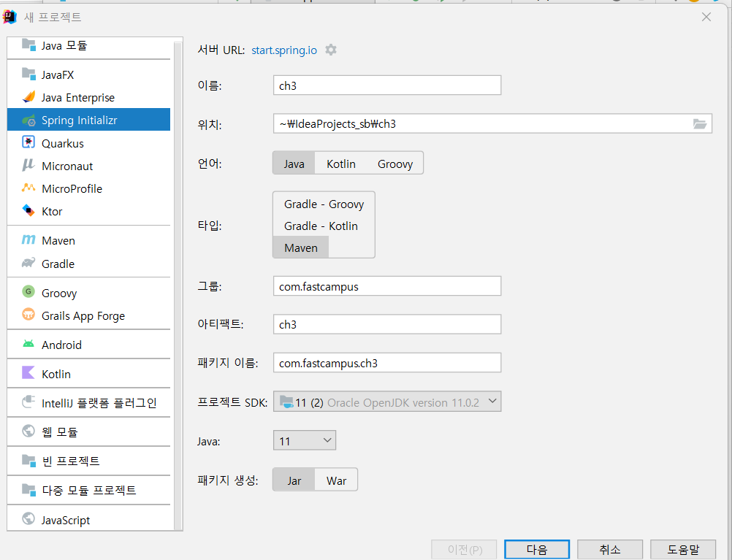The height and width of the screenshot is (560, 732).
Task: Select Java as the language
Action: 294,164
